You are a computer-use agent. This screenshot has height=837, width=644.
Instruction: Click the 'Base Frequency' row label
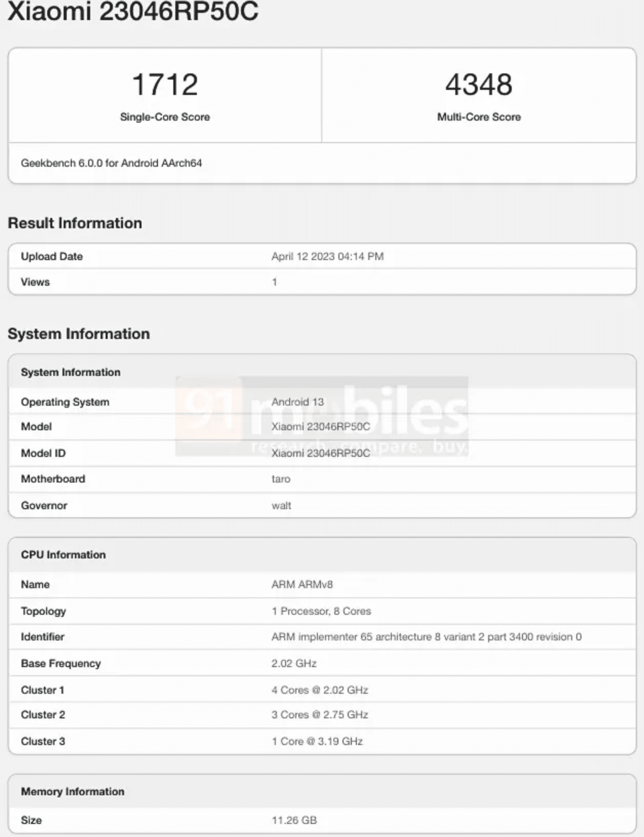point(61,663)
